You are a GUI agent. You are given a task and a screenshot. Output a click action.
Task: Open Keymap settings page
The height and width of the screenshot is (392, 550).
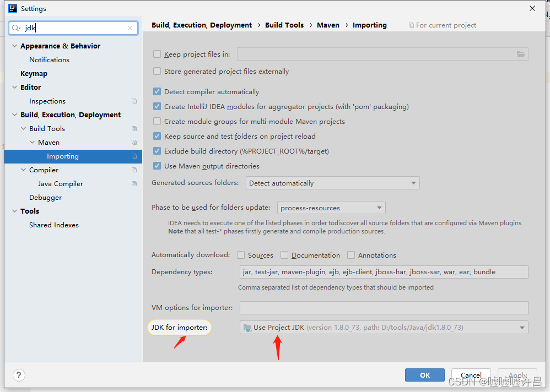[34, 74]
